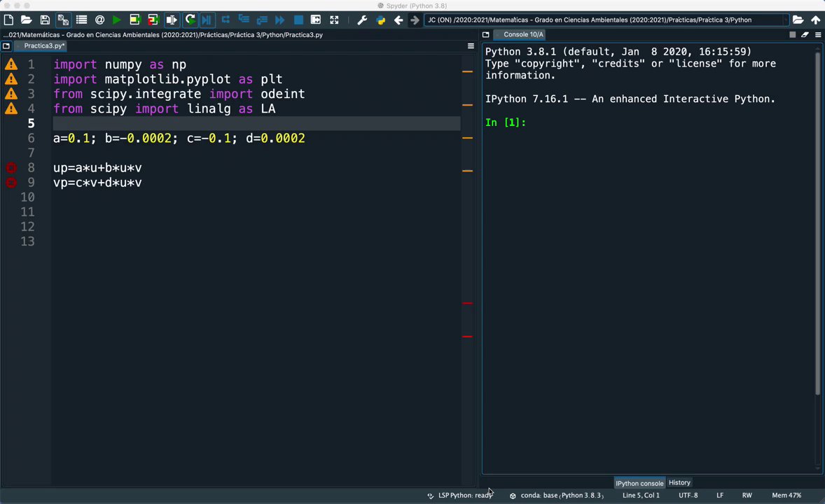This screenshot has height=504, width=825.
Task: Remove all variables eraser icon in console
Action: coord(805,35)
